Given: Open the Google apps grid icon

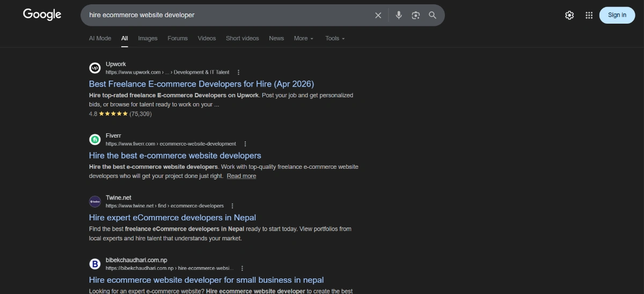Looking at the screenshot, I should (x=589, y=15).
